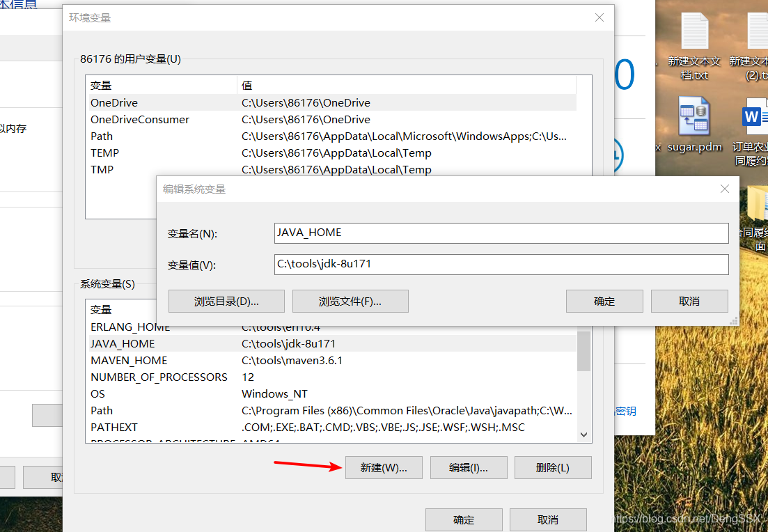Screen dimensions: 768x532
Task: Select the MAVEN_HOME system variable row
Action: click(x=331, y=361)
